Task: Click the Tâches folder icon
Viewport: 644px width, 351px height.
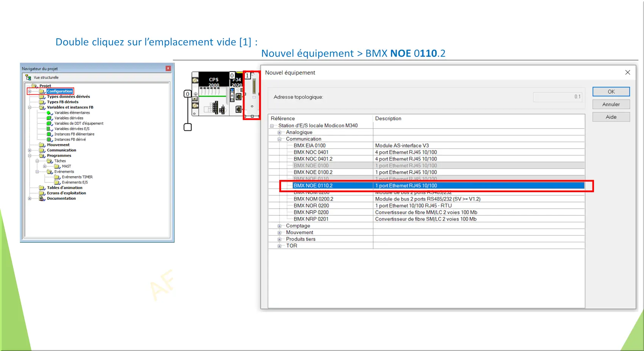Action: pos(49,161)
